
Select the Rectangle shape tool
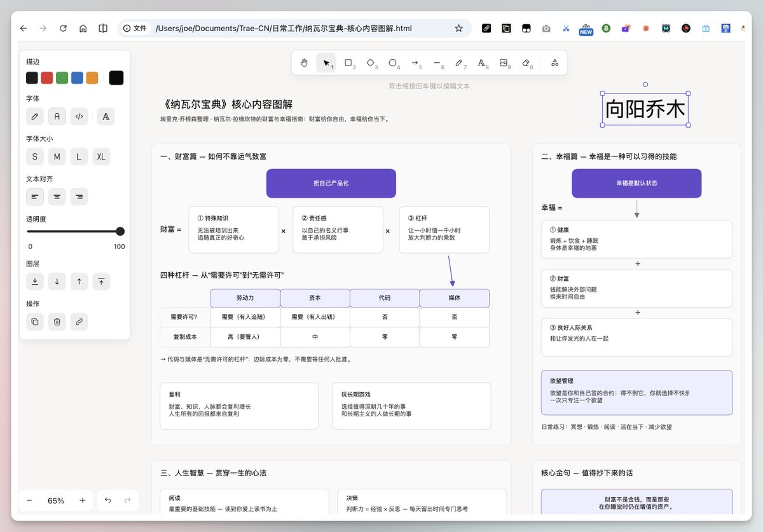[348, 63]
